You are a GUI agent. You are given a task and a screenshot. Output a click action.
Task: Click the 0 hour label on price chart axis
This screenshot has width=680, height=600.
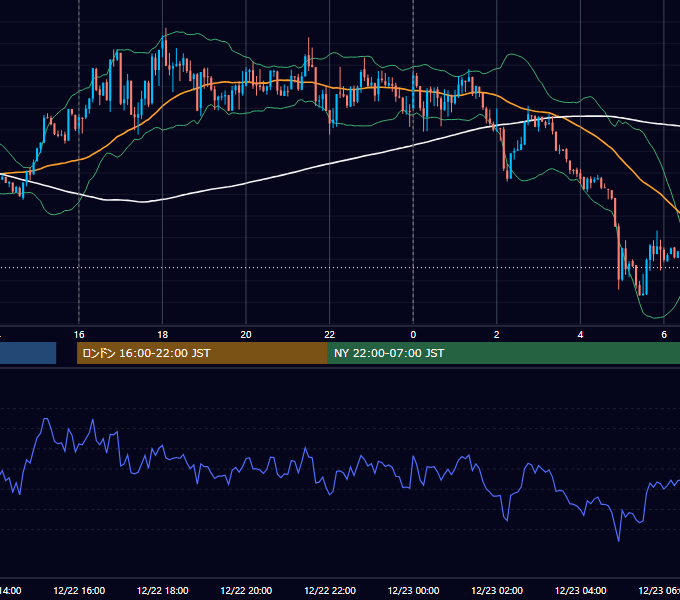(x=413, y=335)
